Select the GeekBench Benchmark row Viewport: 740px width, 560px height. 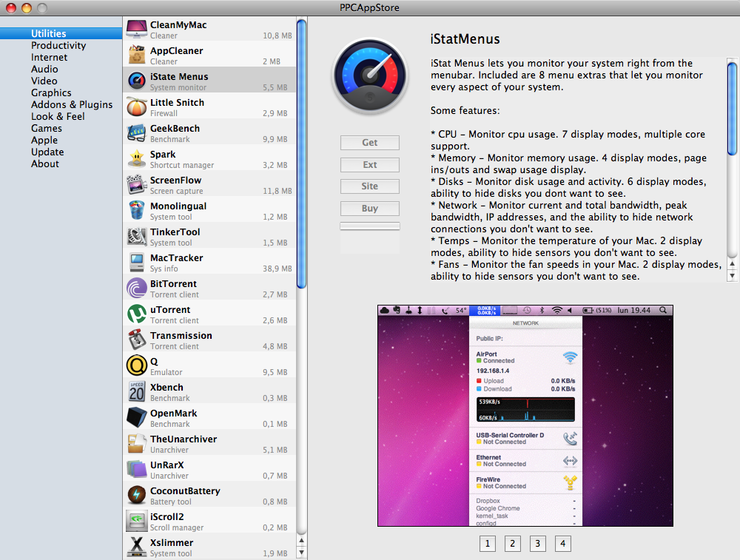pyautogui.click(x=209, y=133)
